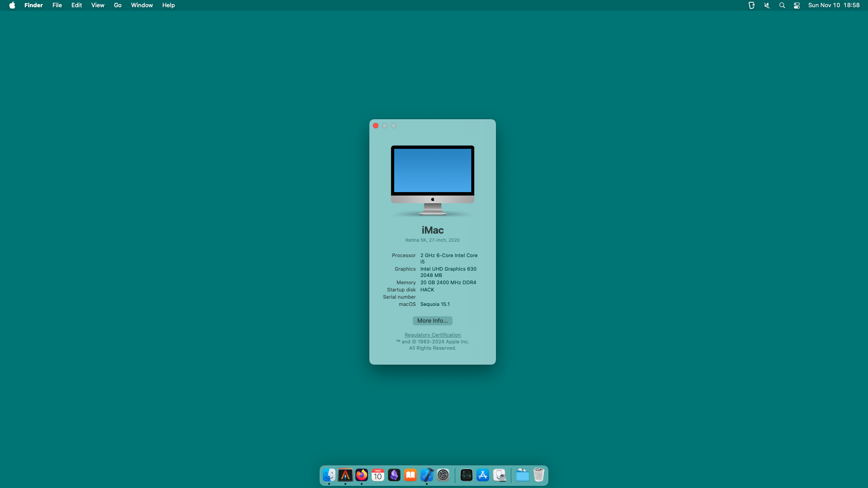Click the iMac title text
This screenshot has height=488, width=868.
pos(433,230)
